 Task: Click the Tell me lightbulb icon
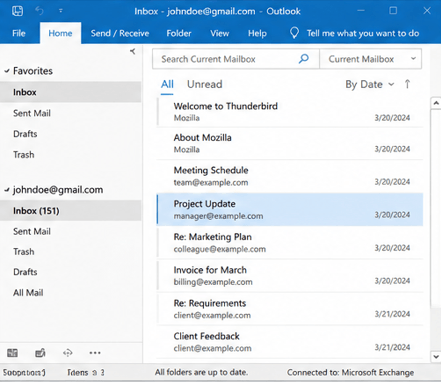[x=294, y=33]
